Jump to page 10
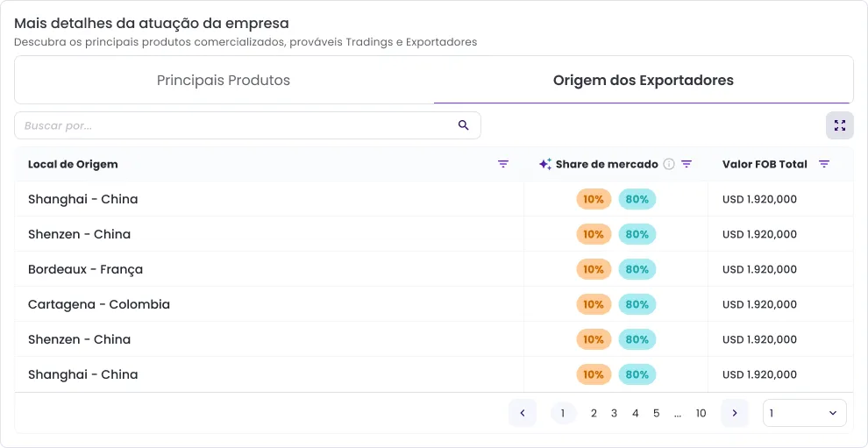868x448 pixels. [x=701, y=414]
